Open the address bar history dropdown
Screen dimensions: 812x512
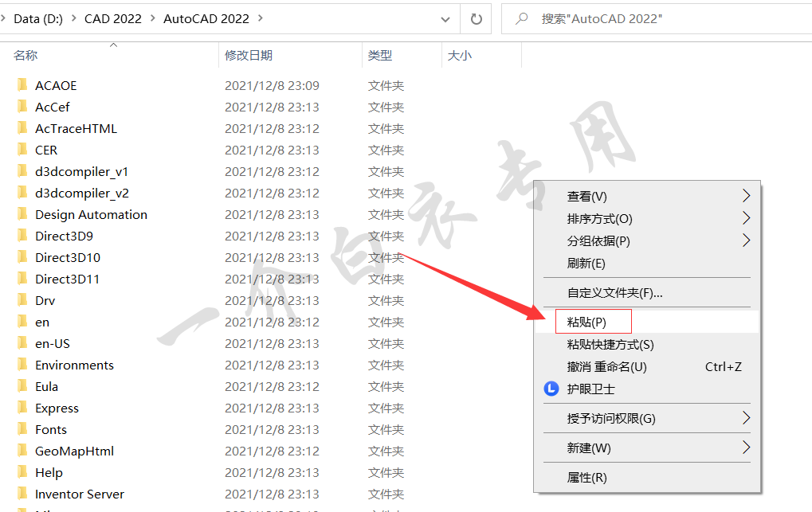tap(445, 20)
